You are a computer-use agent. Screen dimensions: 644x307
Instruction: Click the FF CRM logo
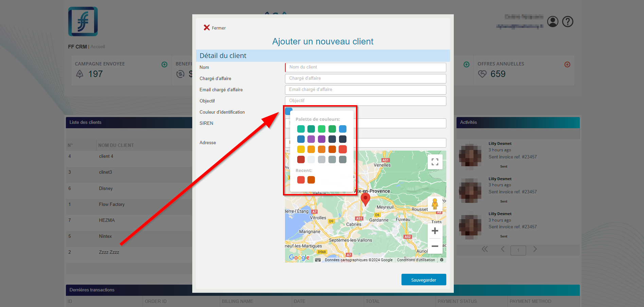[83, 21]
